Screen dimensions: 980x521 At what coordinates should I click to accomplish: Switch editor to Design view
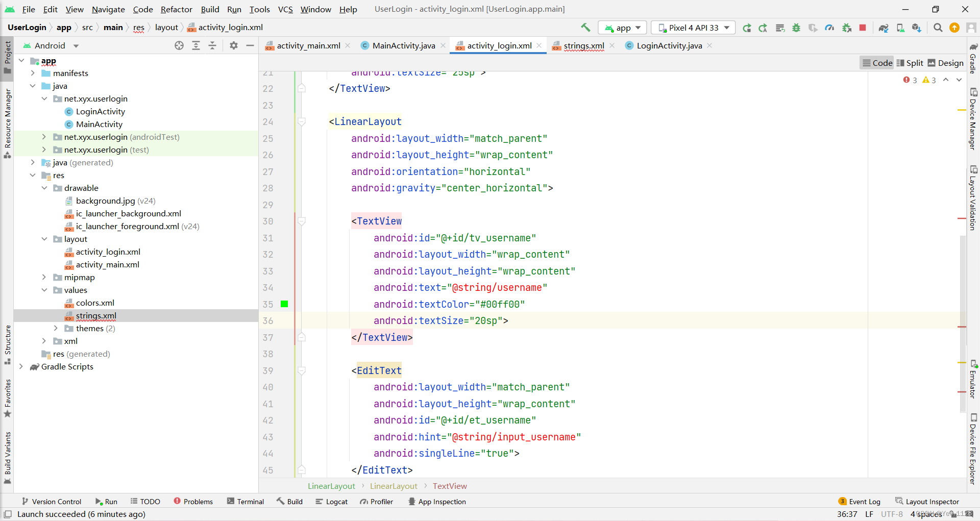tap(945, 63)
